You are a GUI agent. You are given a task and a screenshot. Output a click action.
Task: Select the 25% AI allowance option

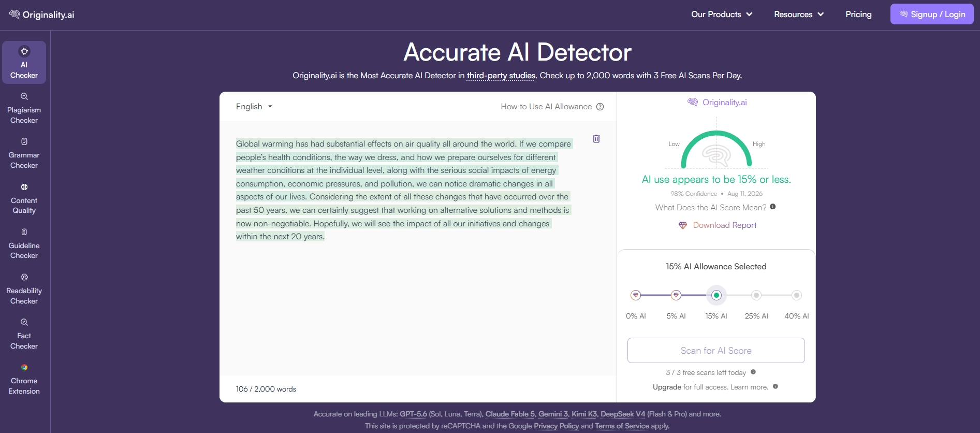pyautogui.click(x=756, y=295)
